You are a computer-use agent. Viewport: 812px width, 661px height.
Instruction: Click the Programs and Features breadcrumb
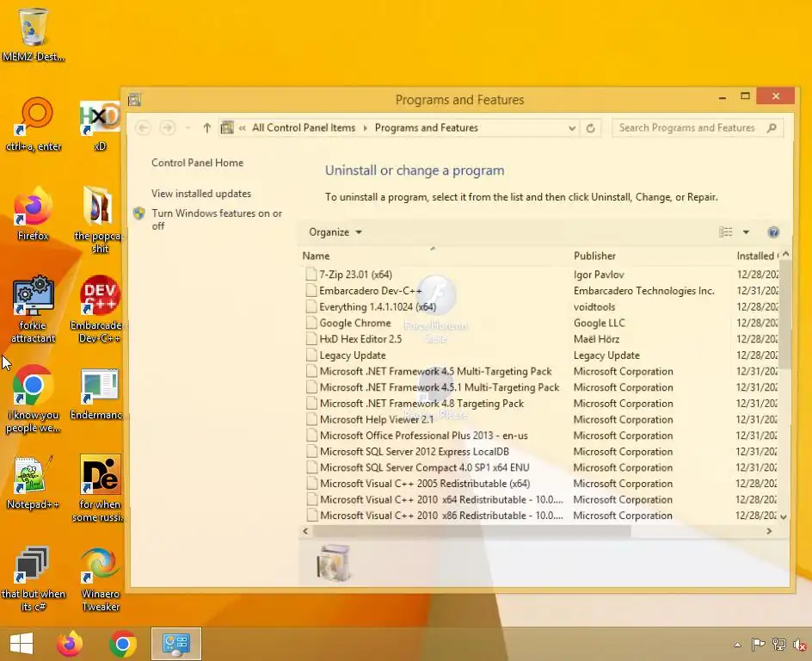pos(426,128)
